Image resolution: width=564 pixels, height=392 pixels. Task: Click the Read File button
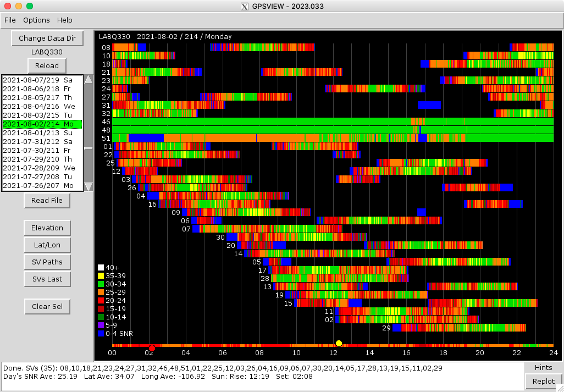[x=47, y=201]
